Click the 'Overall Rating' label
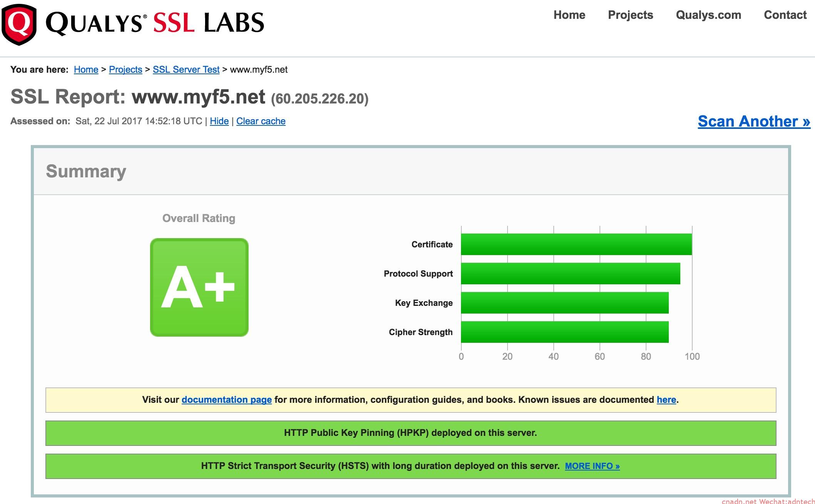The image size is (815, 504). coord(199,218)
